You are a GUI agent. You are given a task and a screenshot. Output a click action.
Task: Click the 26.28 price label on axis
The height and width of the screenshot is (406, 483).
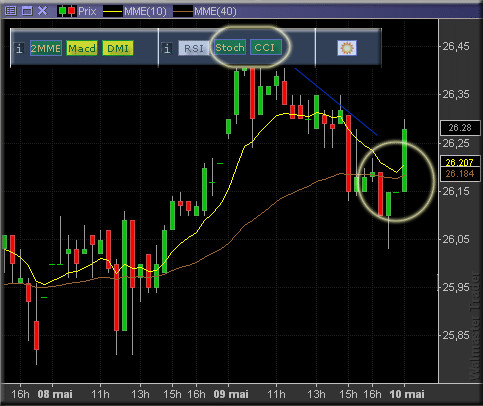tap(460, 128)
